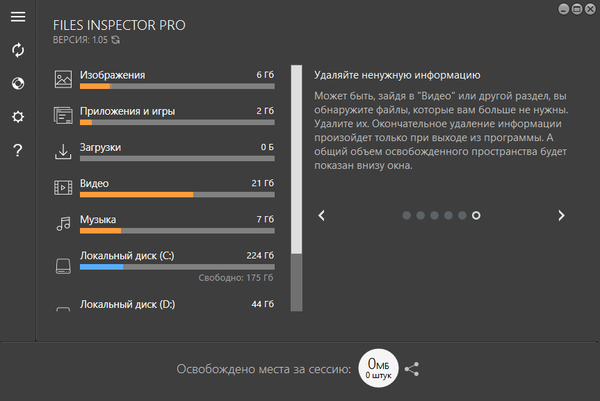
Task: Click the Загрузки download icon
Action: (62, 151)
